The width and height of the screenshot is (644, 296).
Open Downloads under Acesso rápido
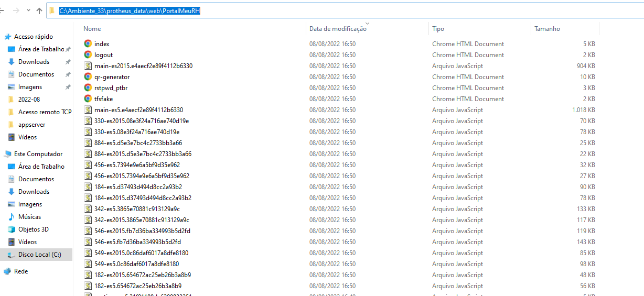coord(34,62)
